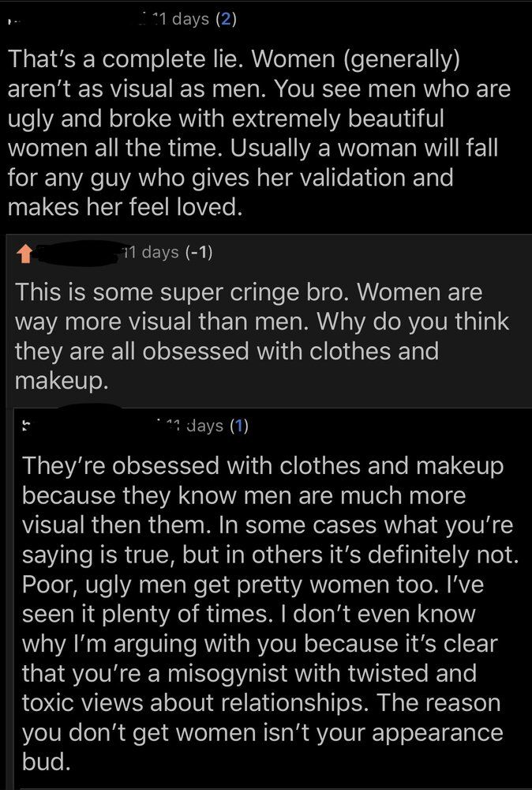Collapse the "super cringe bro" comment header
This screenshot has height=790, width=532.
tap(355, 253)
